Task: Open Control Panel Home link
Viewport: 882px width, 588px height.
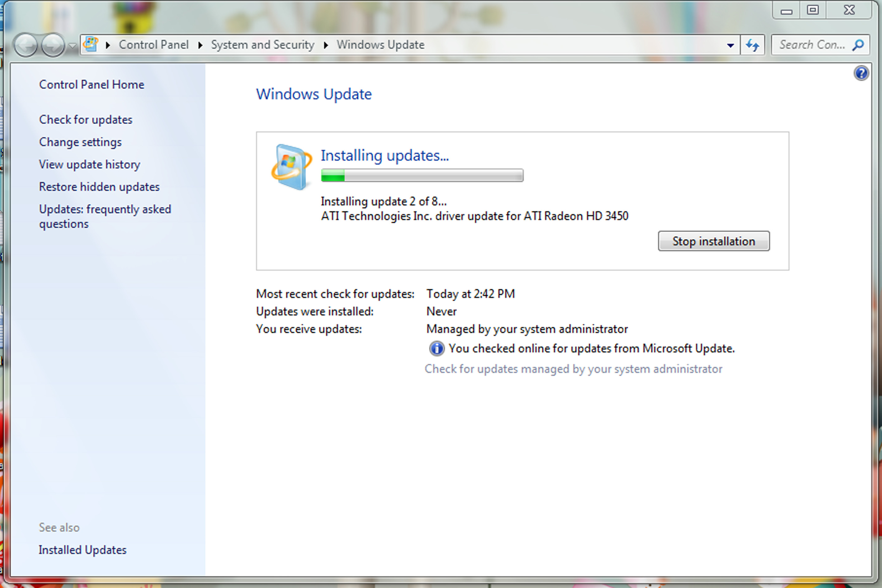Action: click(x=92, y=84)
